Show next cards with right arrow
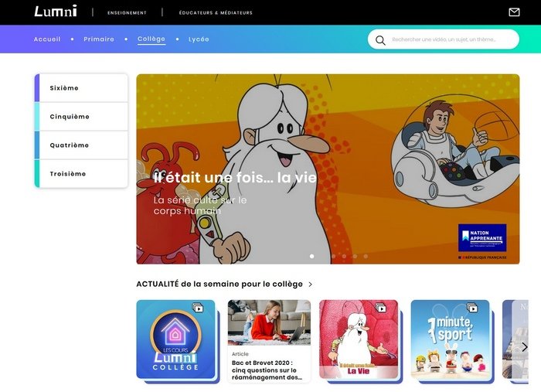Image resolution: width=541 pixels, height=392 pixels. tap(525, 347)
